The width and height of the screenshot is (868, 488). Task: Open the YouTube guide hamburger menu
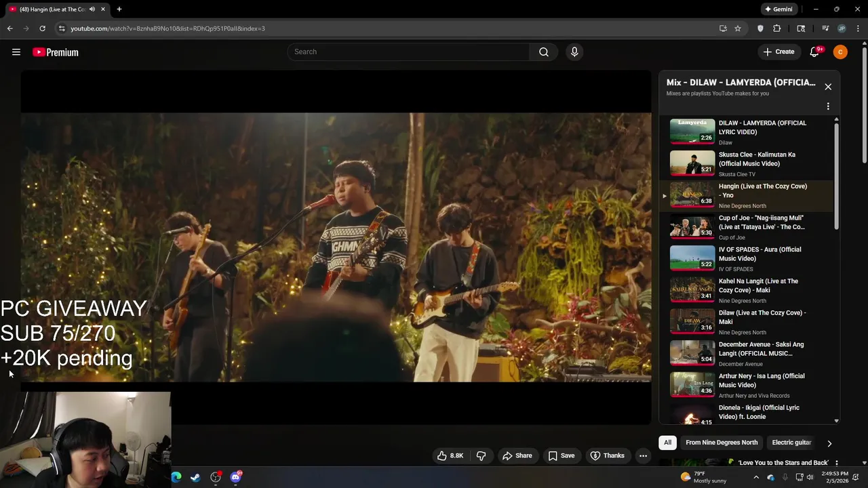click(16, 52)
